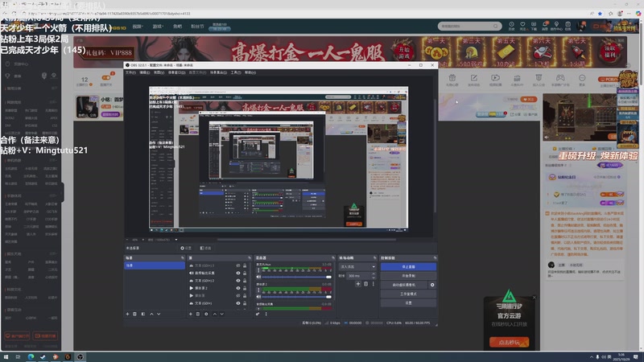Screen dimensions: 644x362
Task: Toggle visibility of media source 2
Action: click(x=238, y=288)
